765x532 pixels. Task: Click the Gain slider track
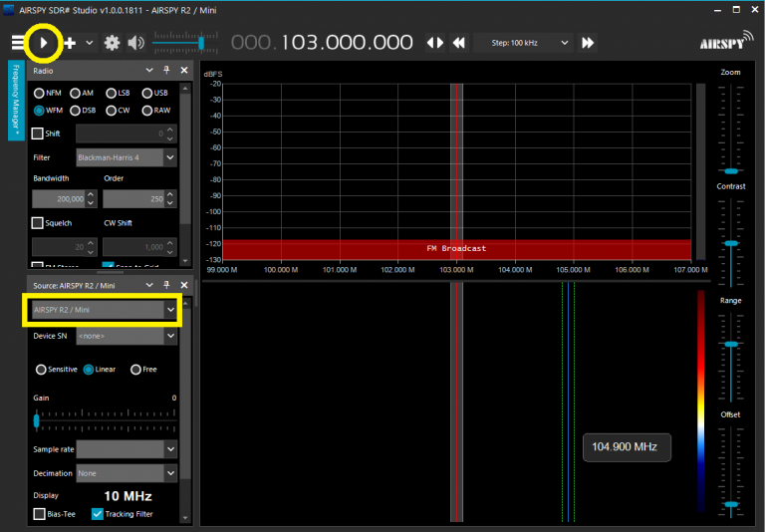click(105, 421)
